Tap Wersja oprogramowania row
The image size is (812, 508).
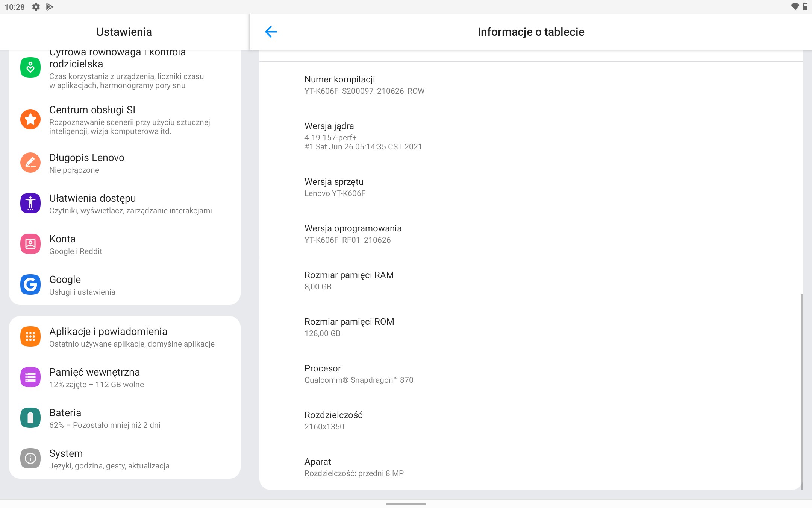point(531,234)
